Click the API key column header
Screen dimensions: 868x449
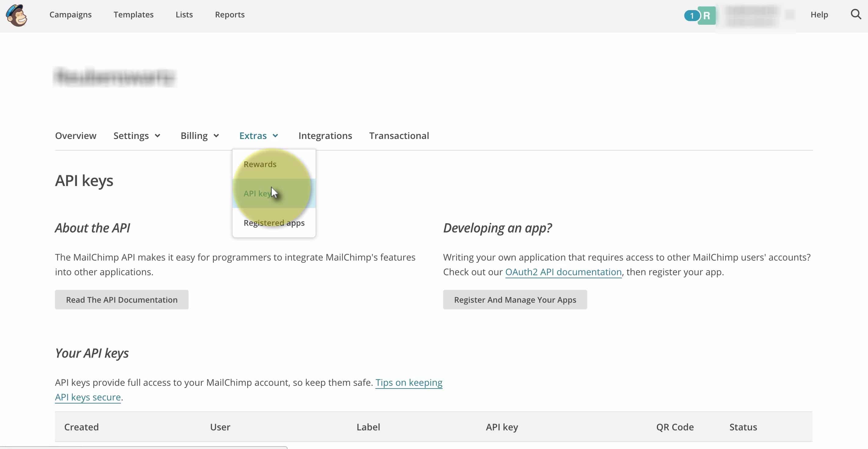(x=502, y=427)
